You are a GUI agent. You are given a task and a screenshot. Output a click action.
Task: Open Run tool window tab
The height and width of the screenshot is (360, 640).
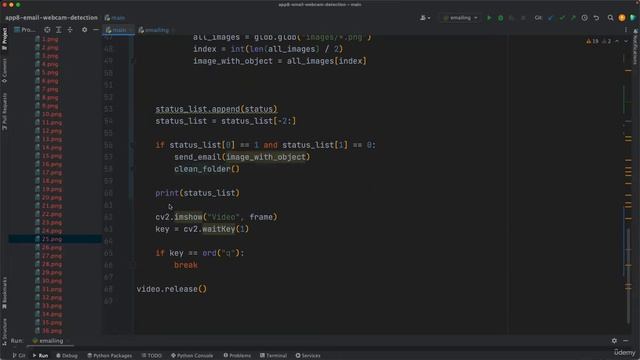[x=40, y=356]
